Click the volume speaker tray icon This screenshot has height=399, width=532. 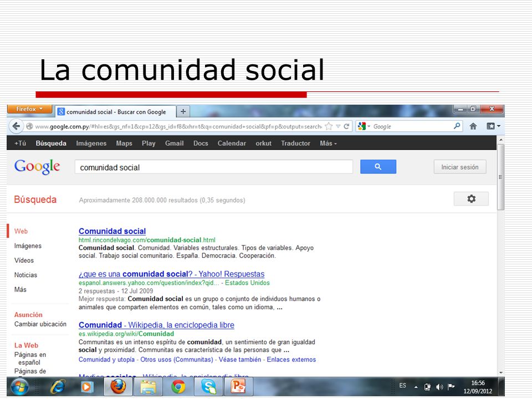439,387
